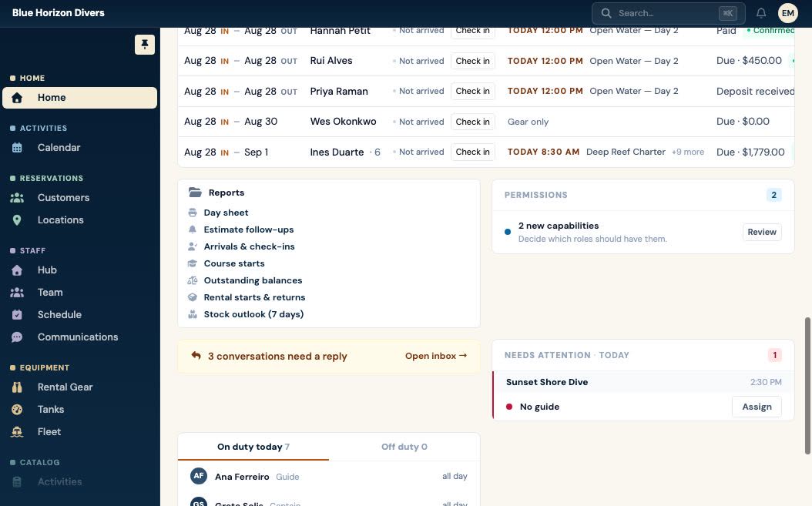
Task: Click Ana Ferreiro staff name
Action: [x=242, y=477]
